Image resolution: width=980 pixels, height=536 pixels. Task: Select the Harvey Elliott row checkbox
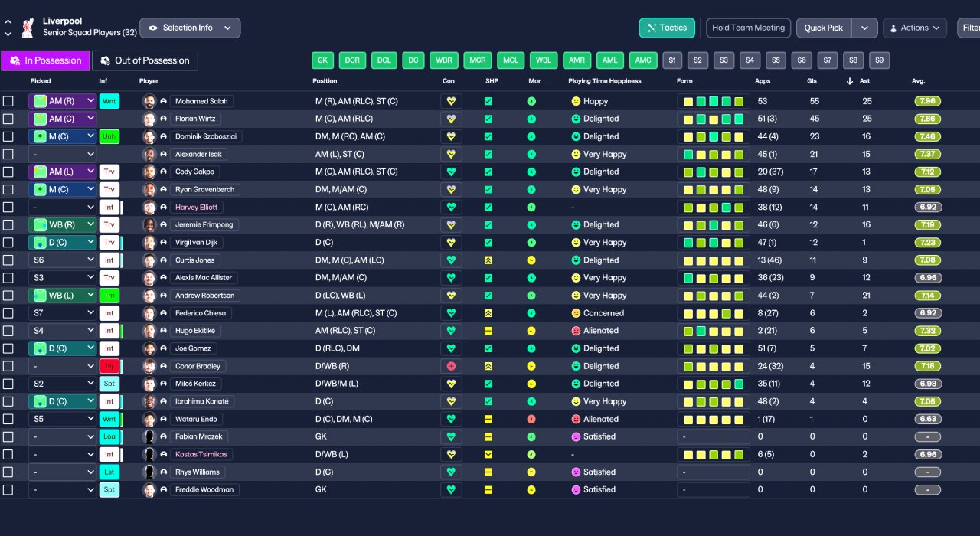pyautogui.click(x=8, y=207)
